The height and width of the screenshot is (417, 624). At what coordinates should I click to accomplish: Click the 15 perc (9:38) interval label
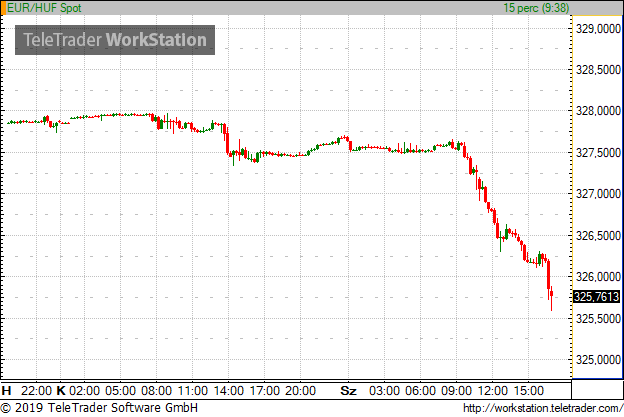pos(536,8)
